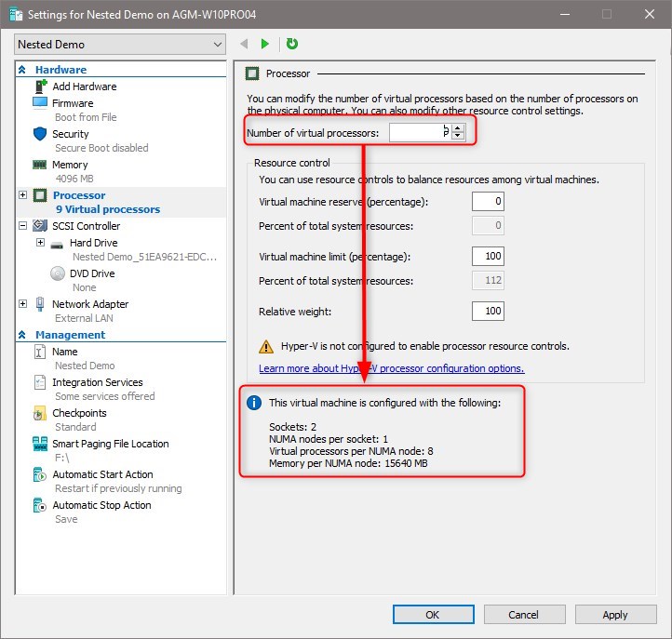The width and height of the screenshot is (672, 639).
Task: Select the Memory tree item
Action: [70, 165]
